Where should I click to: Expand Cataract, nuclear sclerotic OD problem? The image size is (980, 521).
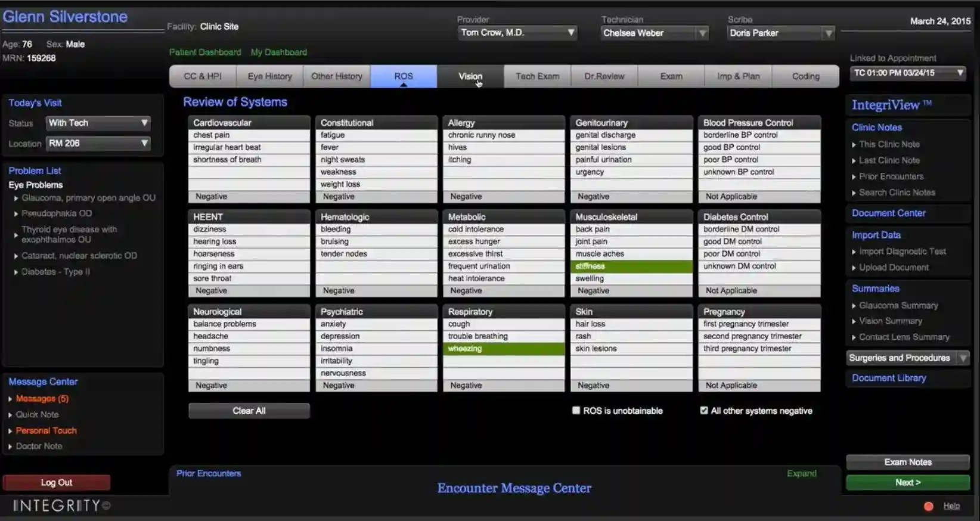(x=79, y=256)
